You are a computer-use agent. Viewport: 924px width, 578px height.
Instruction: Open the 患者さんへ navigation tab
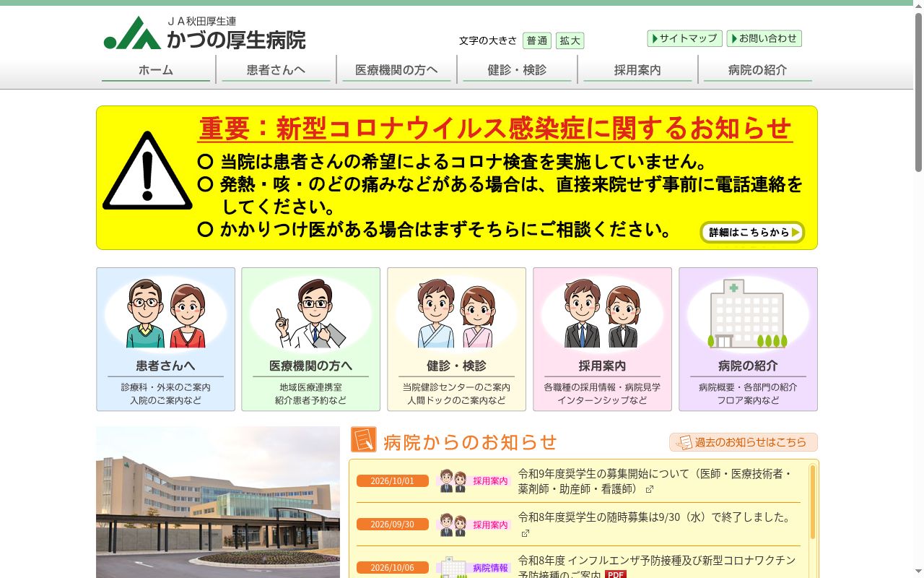point(276,70)
